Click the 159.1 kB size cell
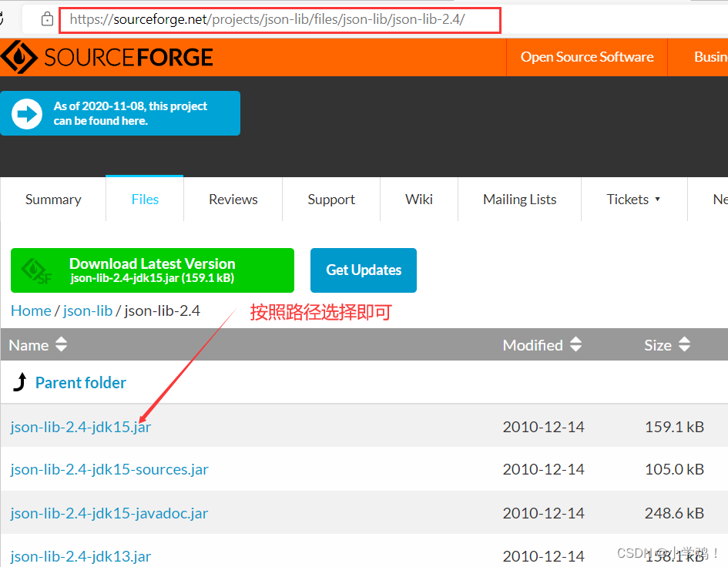 point(674,427)
